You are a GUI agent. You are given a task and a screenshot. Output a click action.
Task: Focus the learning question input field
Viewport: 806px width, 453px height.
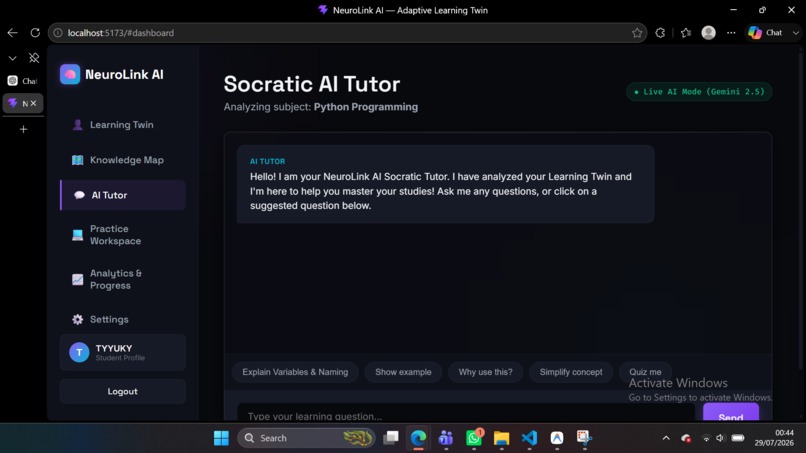point(466,413)
